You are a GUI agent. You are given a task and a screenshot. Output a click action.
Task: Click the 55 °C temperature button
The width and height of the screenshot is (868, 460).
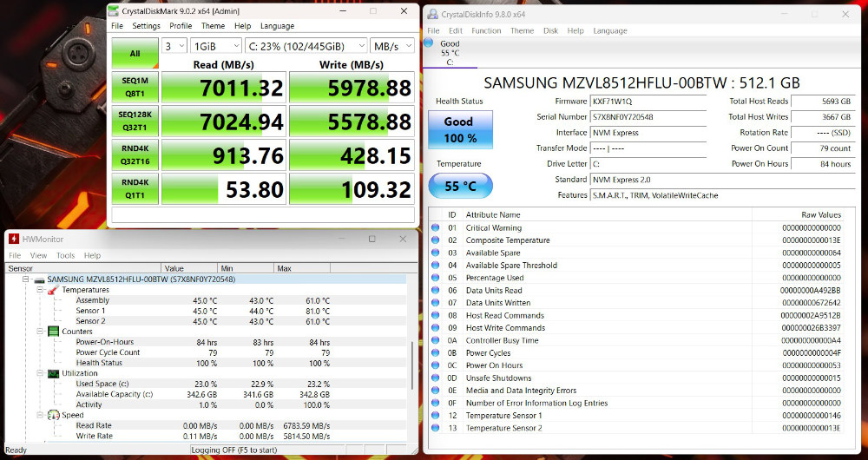point(460,186)
